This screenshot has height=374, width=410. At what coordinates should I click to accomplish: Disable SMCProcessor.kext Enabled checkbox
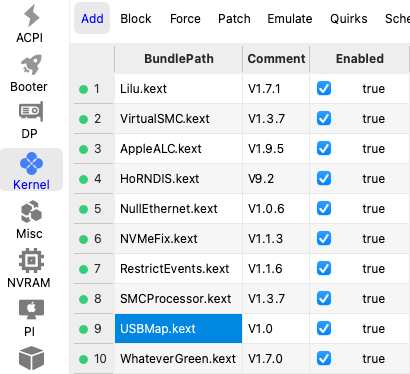(x=324, y=298)
